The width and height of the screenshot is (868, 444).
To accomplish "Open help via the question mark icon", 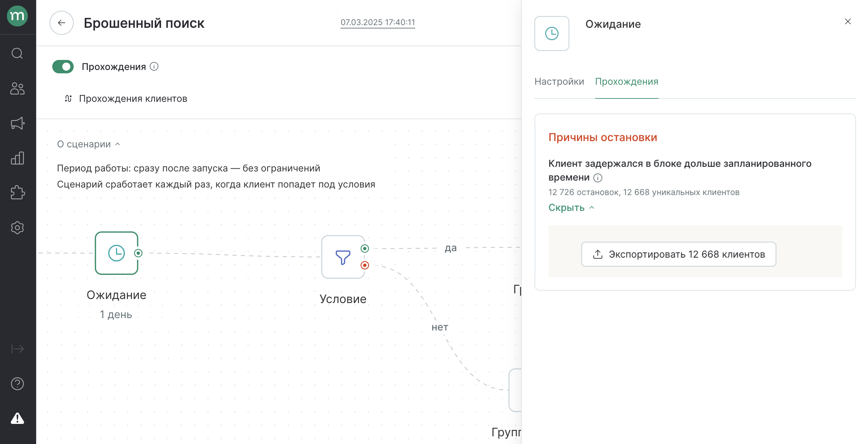I will tap(17, 384).
